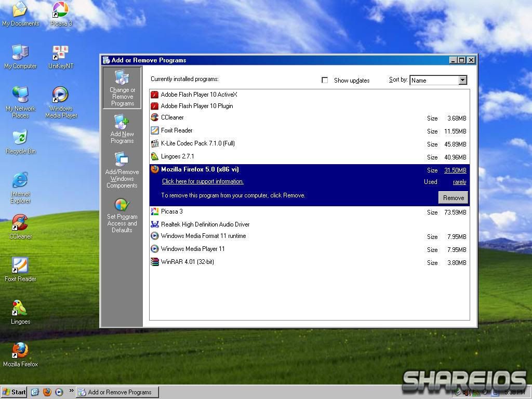Click K-Lite size value 45.89MB
The height and width of the screenshot is (399, 532).
pyautogui.click(x=455, y=144)
